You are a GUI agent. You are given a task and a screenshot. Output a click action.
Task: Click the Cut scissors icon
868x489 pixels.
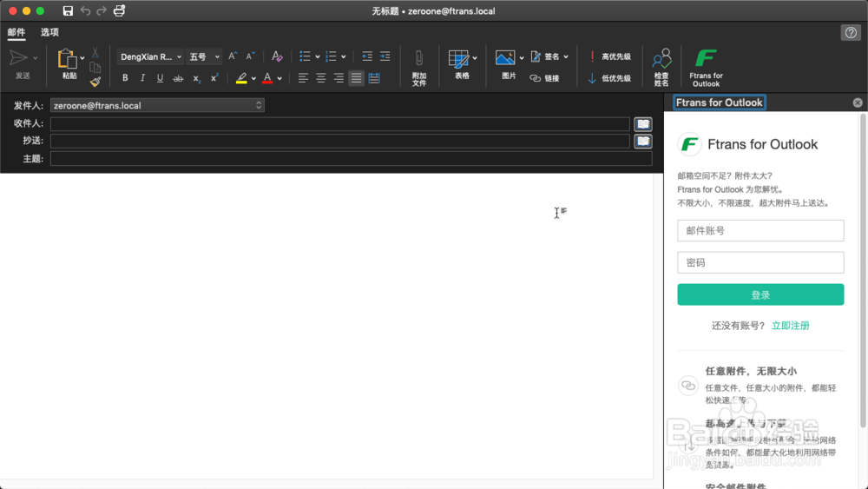tap(95, 53)
